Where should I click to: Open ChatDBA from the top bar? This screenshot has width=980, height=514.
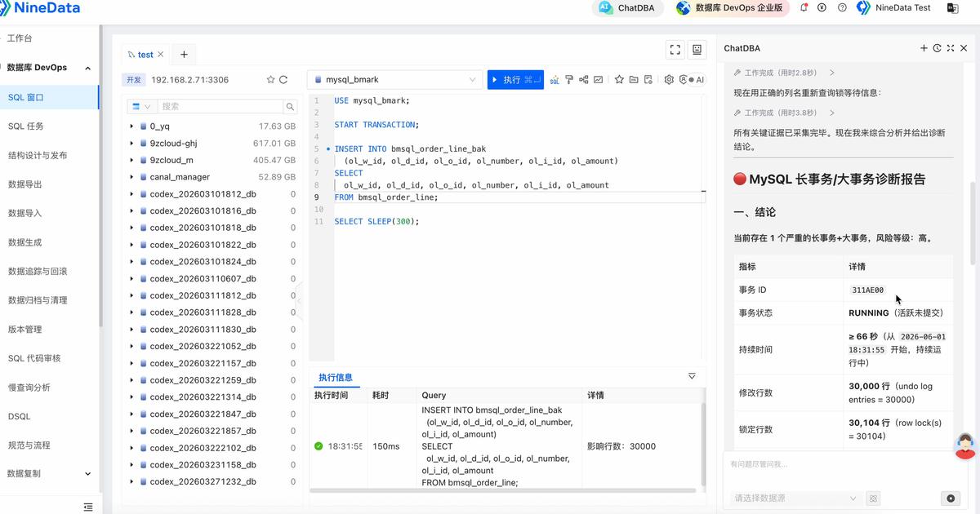click(628, 8)
